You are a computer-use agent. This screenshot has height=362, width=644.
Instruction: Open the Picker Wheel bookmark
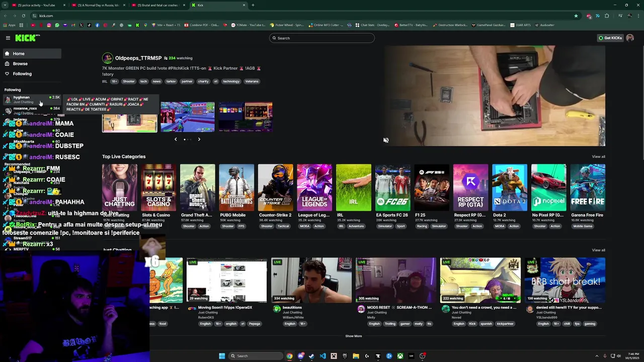pyautogui.click(x=287, y=25)
